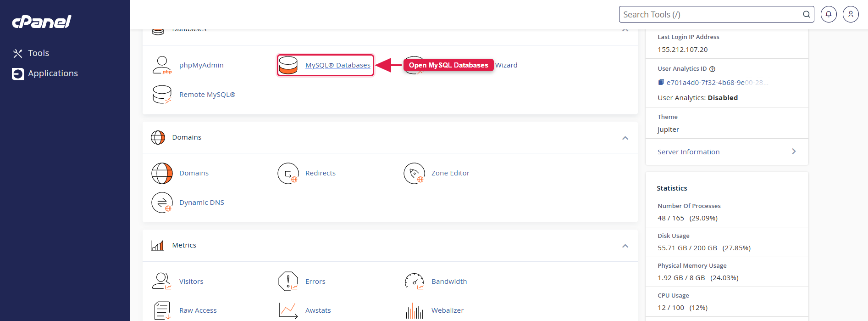Screen dimensions: 868x321
Task: Open notifications bell icon
Action: pos(829,14)
